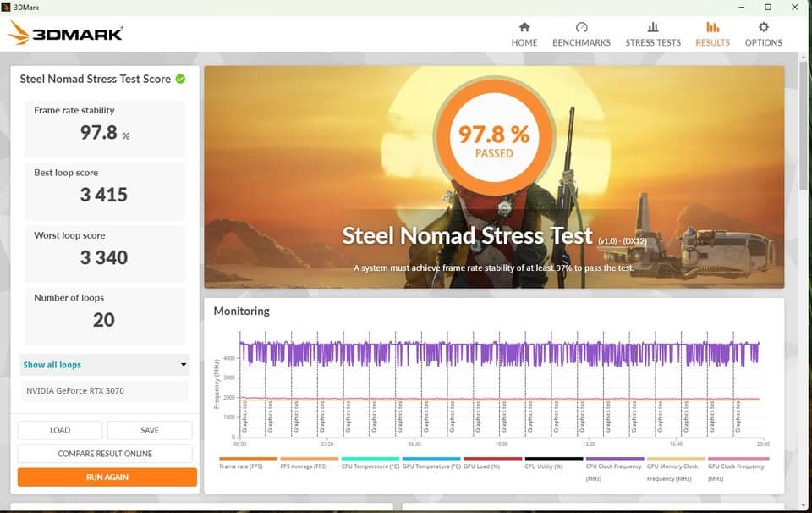Click the Worst loop score 3 340 value
This screenshot has width=812, height=513.
pyautogui.click(x=103, y=257)
